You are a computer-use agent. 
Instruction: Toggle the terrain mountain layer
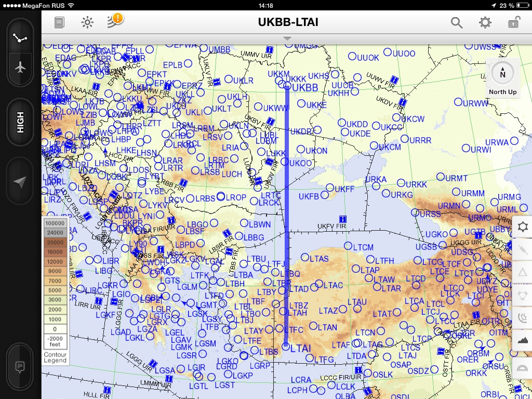click(523, 339)
